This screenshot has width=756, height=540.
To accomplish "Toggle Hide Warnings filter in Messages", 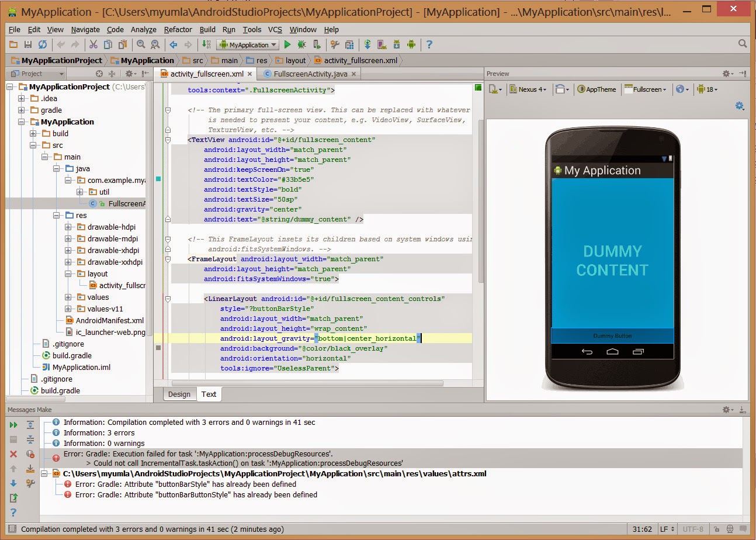I will [30, 454].
